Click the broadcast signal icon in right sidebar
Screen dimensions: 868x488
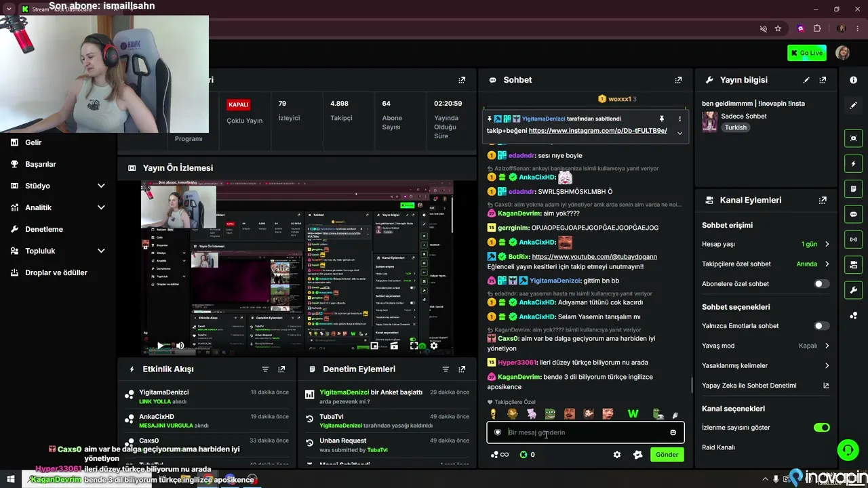pos(853,239)
